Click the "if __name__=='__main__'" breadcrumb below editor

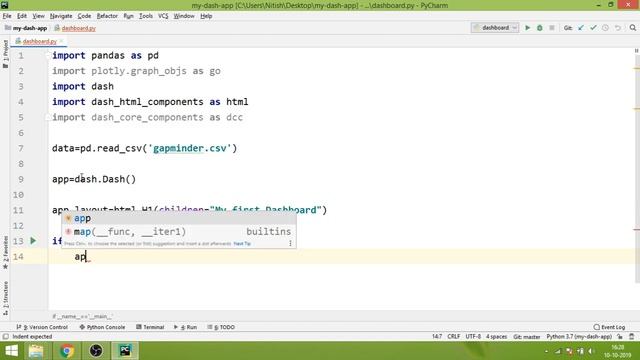(82, 316)
